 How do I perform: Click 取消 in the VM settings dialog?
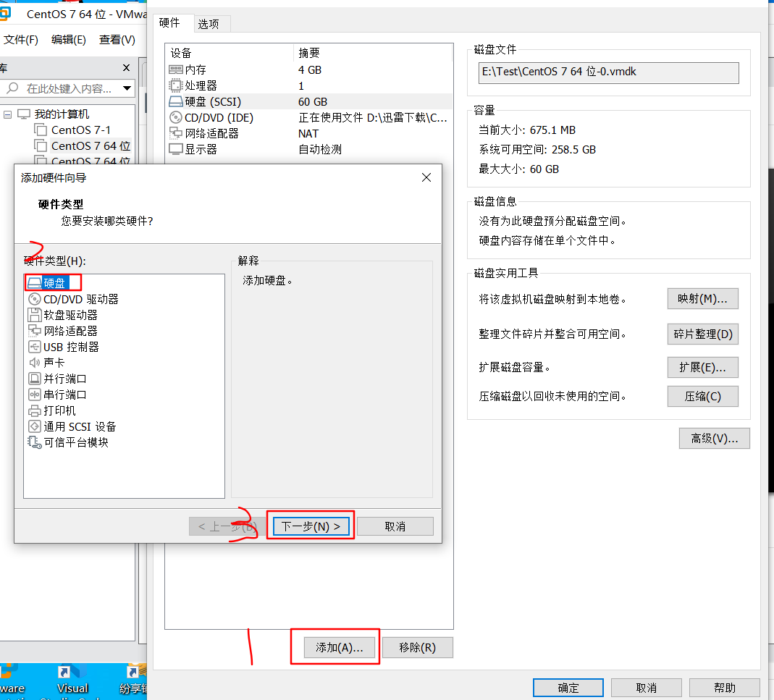646,688
